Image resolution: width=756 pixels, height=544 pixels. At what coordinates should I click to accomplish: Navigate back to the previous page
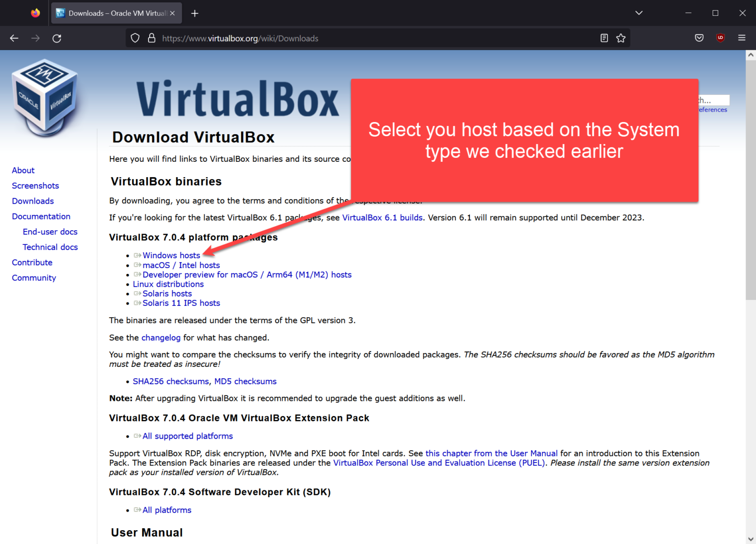(x=14, y=38)
